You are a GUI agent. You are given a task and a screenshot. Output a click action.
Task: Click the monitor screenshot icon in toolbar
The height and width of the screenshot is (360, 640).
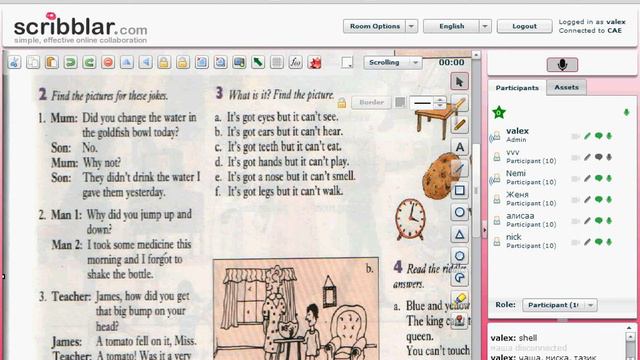(239, 62)
